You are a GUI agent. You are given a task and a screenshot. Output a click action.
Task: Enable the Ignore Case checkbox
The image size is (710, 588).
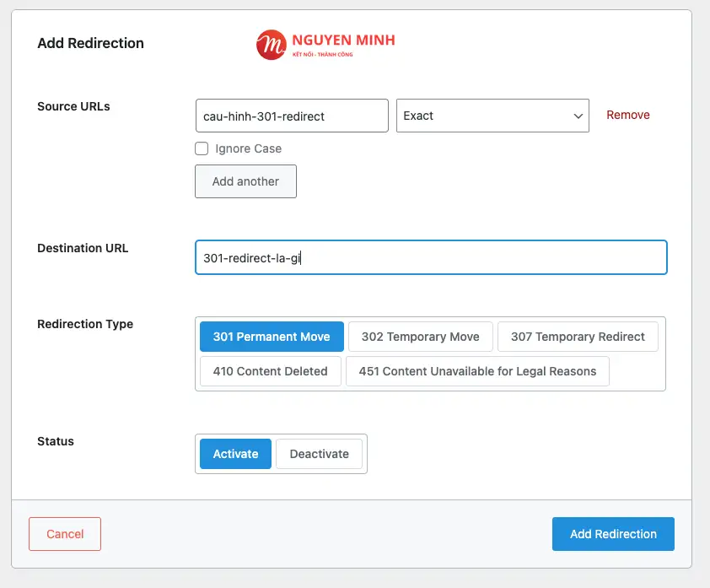tap(202, 148)
